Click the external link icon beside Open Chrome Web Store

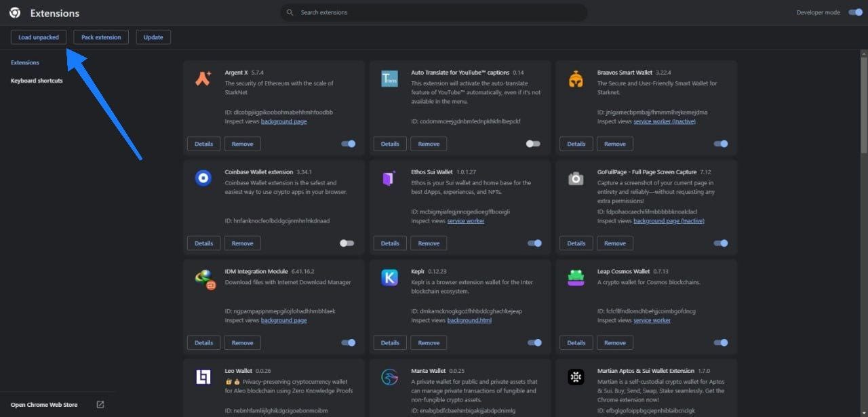pos(100,405)
